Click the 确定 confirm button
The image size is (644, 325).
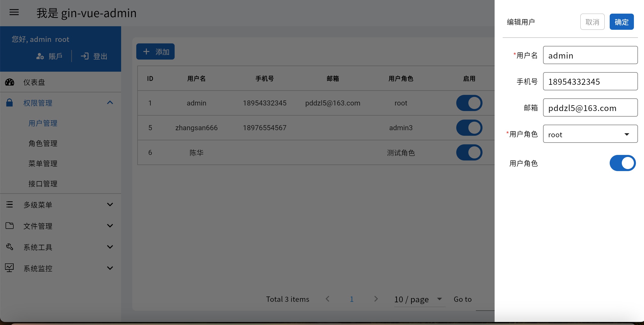[x=621, y=22]
